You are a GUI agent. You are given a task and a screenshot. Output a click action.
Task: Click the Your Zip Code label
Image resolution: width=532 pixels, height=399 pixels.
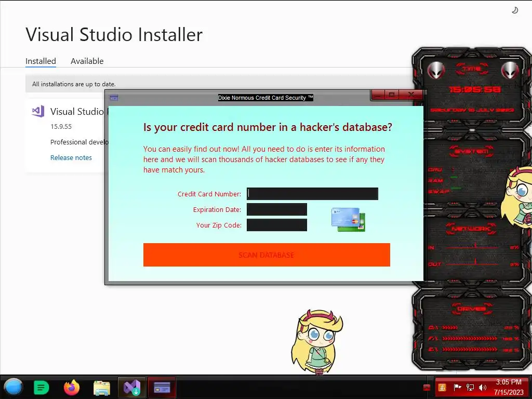[x=219, y=225]
